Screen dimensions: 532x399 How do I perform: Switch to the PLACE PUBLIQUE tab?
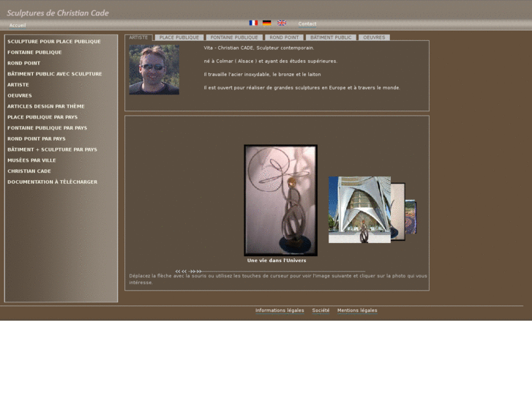coord(179,37)
